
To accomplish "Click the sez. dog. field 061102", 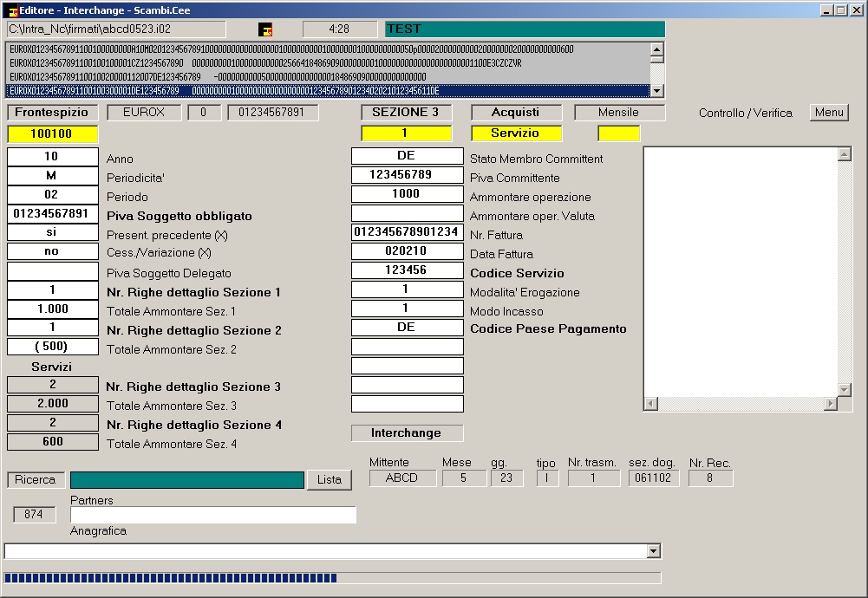I will click(653, 478).
